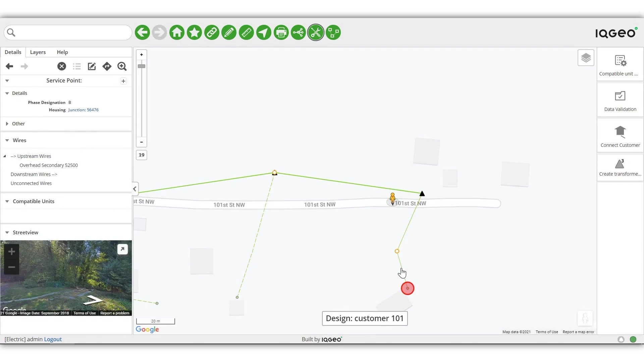This screenshot has height=362, width=644.
Task: Toggle the map layers panel
Action: 586,57
